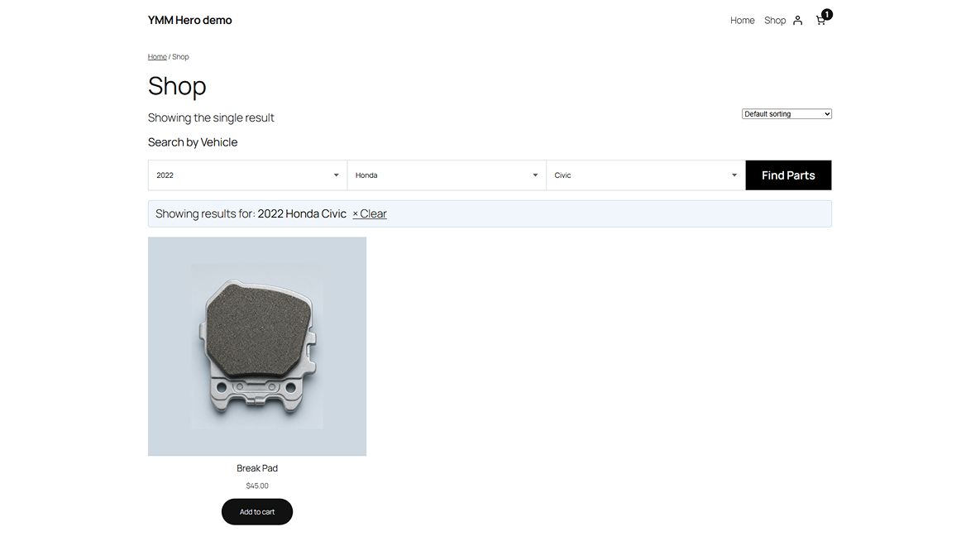Image resolution: width=980 pixels, height=546 pixels.
Task: Open the 2022 year dropdown
Action: 247,175
